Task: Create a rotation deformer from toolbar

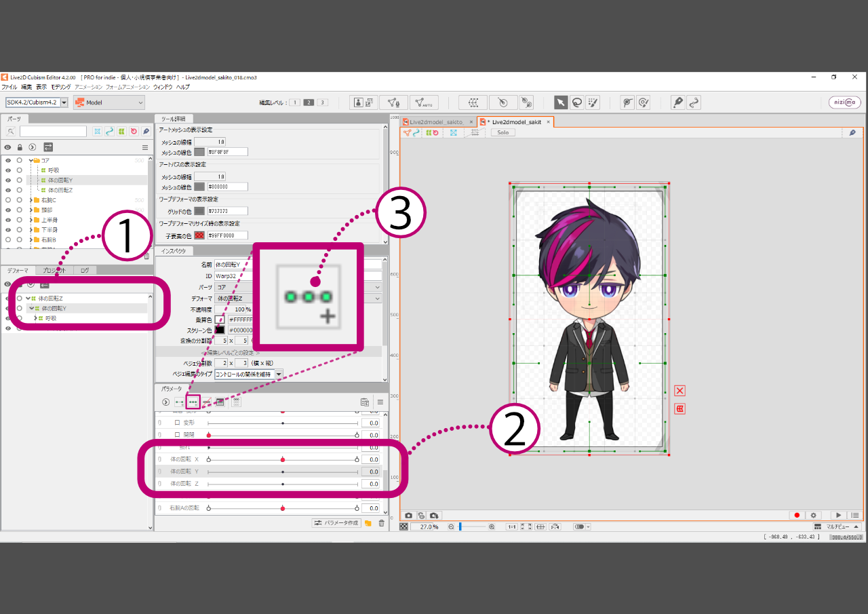Action: tap(502, 102)
